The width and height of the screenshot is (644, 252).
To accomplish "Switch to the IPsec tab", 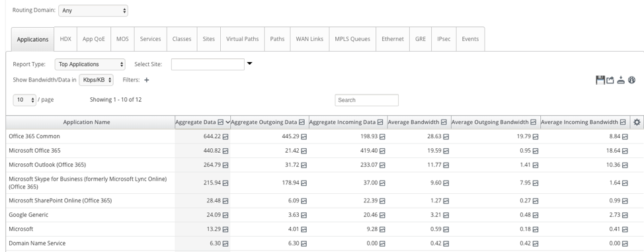I will (x=444, y=39).
